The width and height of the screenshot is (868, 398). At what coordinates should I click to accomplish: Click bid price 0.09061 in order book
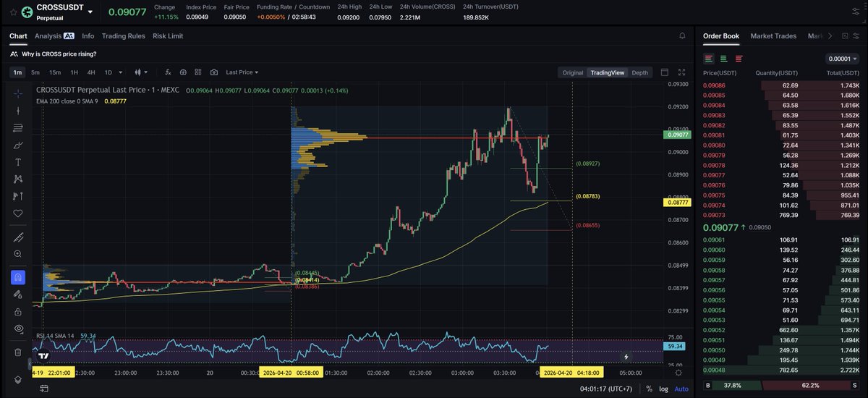(714, 240)
